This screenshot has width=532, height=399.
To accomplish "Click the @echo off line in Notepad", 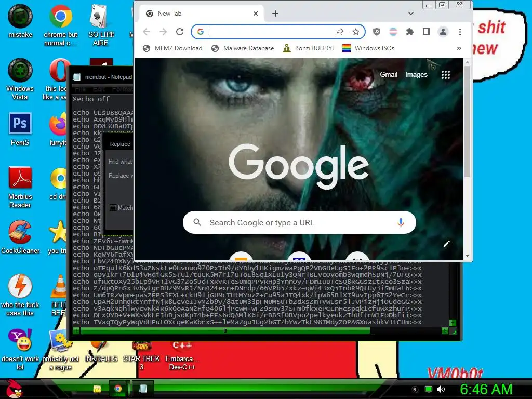I will [91, 99].
